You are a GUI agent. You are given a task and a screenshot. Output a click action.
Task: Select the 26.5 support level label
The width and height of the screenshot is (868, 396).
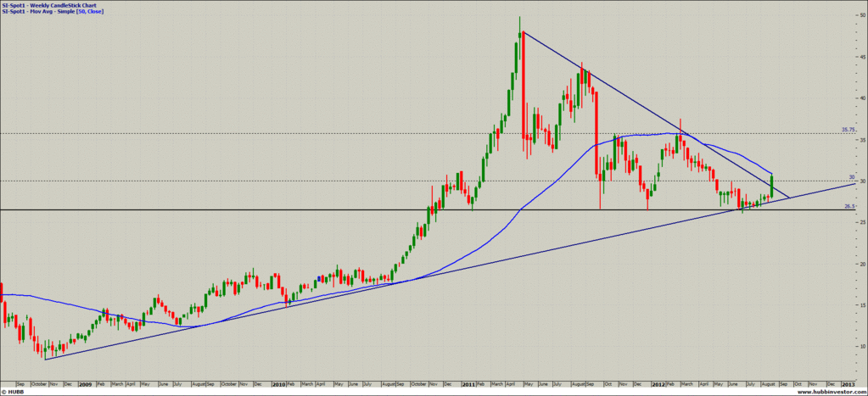pyautogui.click(x=848, y=206)
